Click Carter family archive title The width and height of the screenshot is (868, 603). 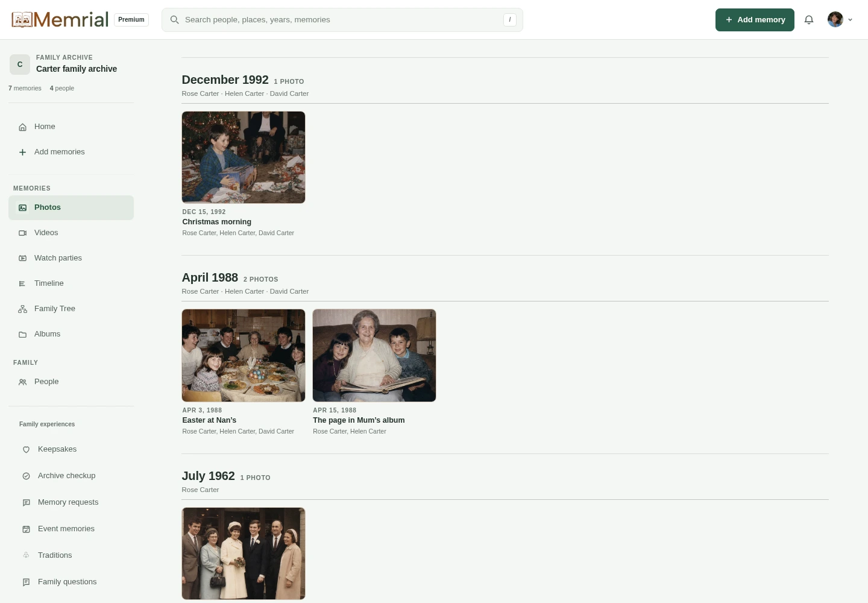[x=77, y=69]
